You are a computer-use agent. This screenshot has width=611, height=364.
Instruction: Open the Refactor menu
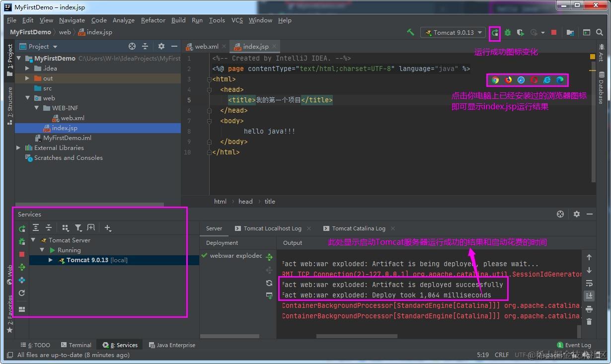[153, 20]
